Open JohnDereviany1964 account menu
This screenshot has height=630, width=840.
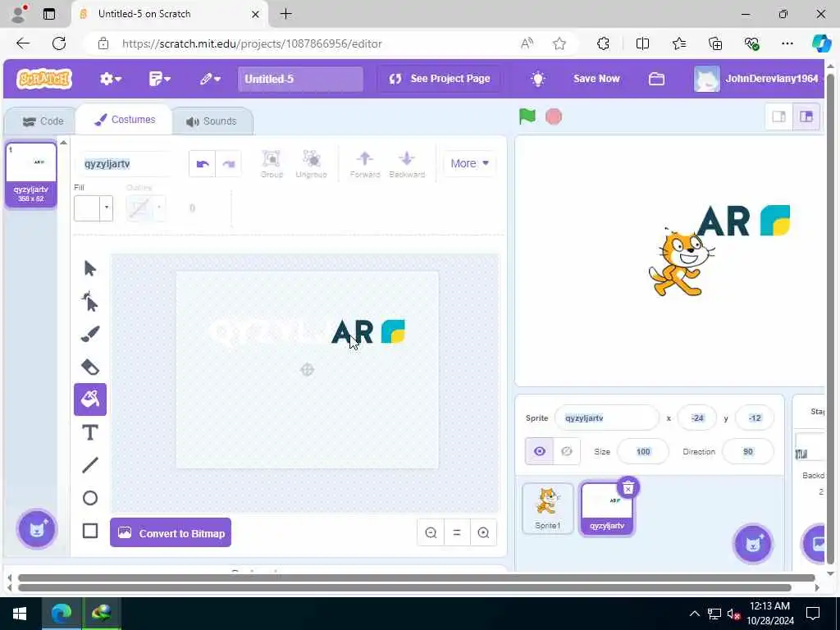[757, 79]
